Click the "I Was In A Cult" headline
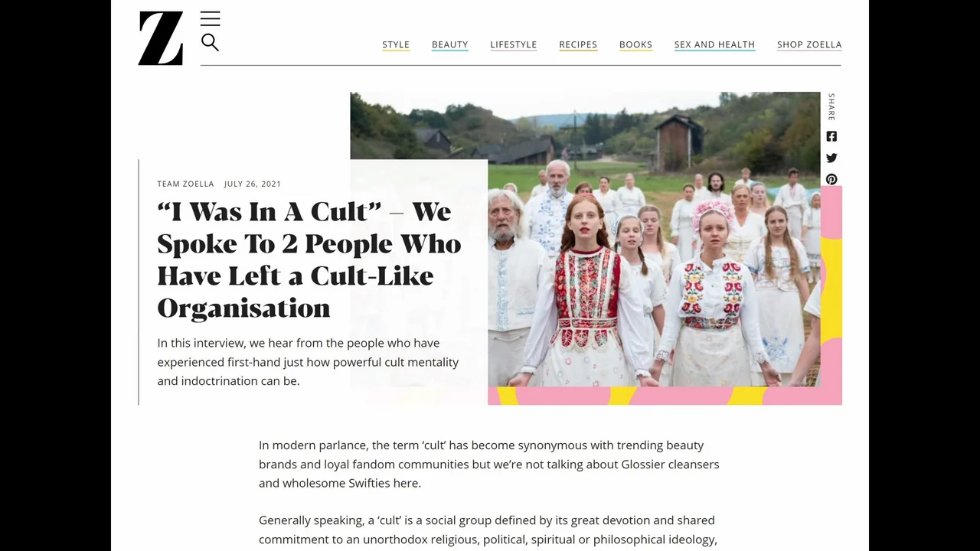Viewport: 980px width, 551px height. pyautogui.click(x=309, y=259)
